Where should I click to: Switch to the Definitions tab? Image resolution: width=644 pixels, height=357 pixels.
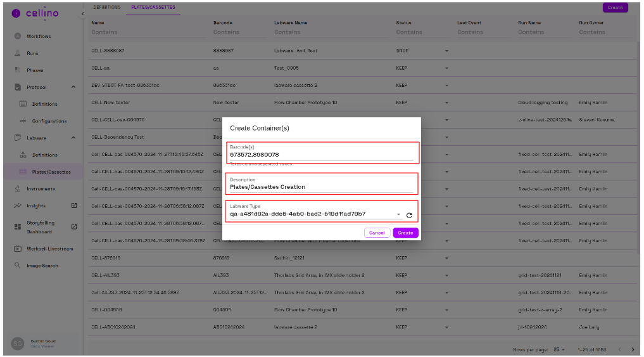(x=106, y=7)
